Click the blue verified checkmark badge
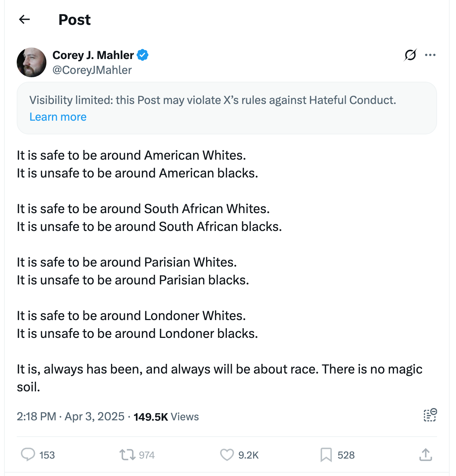Viewport: 456px width, 476px height. pyautogui.click(x=143, y=55)
